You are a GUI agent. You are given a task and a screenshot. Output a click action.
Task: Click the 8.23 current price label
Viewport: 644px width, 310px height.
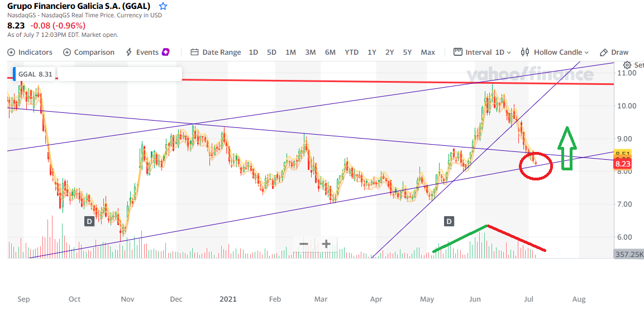point(622,164)
